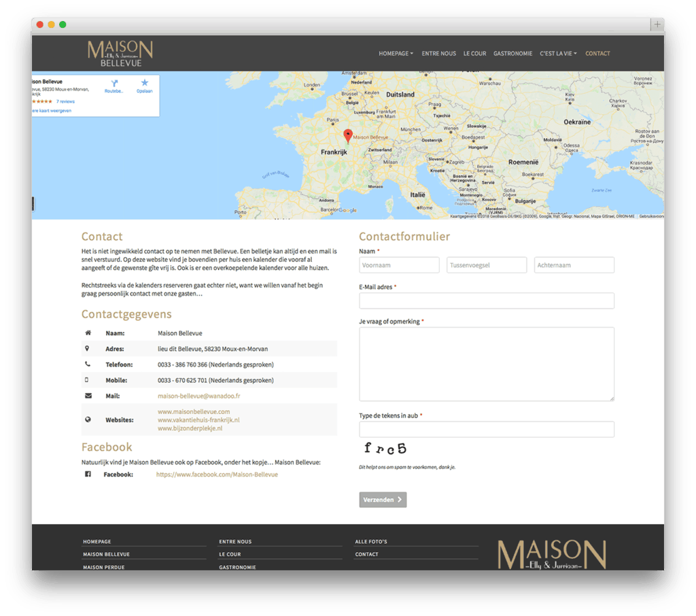Click the Maison Bellevue logo in header

pyautogui.click(x=120, y=53)
